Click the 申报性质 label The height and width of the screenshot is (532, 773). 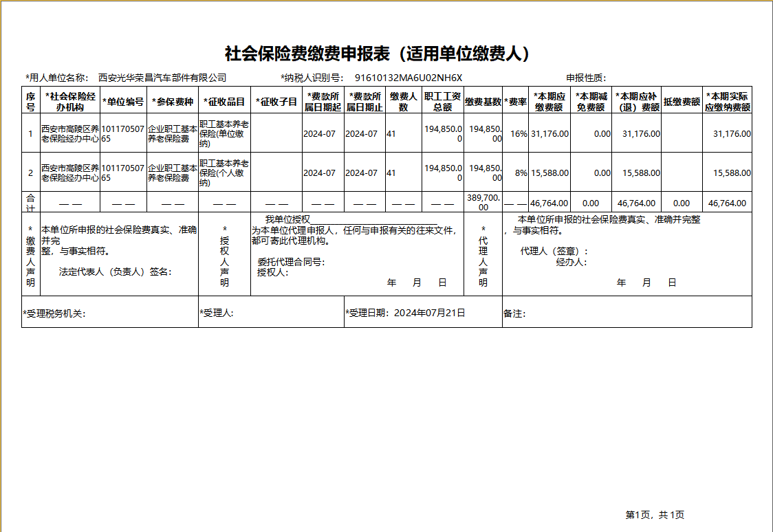[586, 78]
